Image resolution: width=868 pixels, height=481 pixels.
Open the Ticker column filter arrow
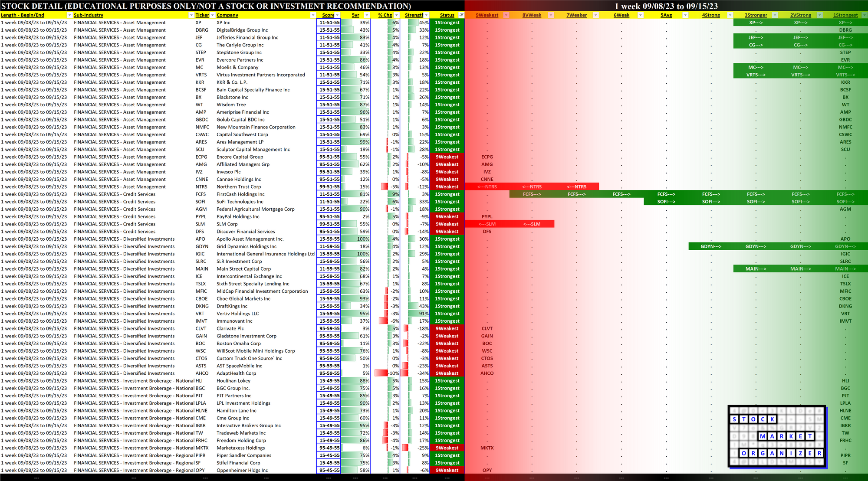click(212, 15)
